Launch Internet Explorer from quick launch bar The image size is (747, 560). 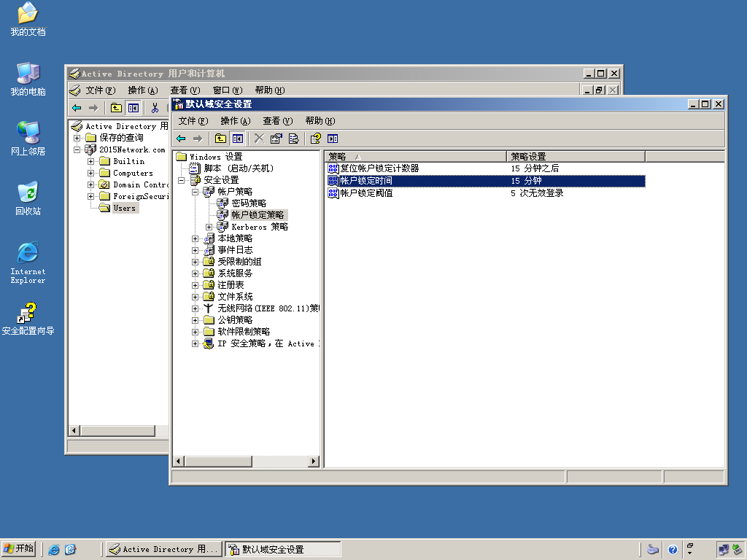click(x=54, y=550)
